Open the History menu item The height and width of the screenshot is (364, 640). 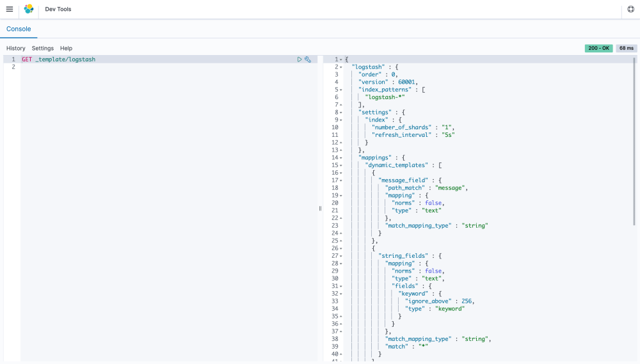click(x=16, y=48)
